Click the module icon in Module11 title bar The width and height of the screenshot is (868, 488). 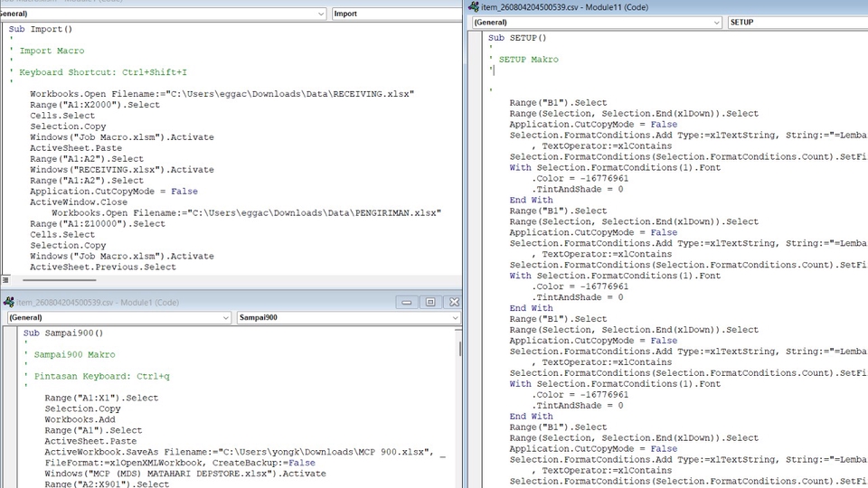[x=473, y=6]
